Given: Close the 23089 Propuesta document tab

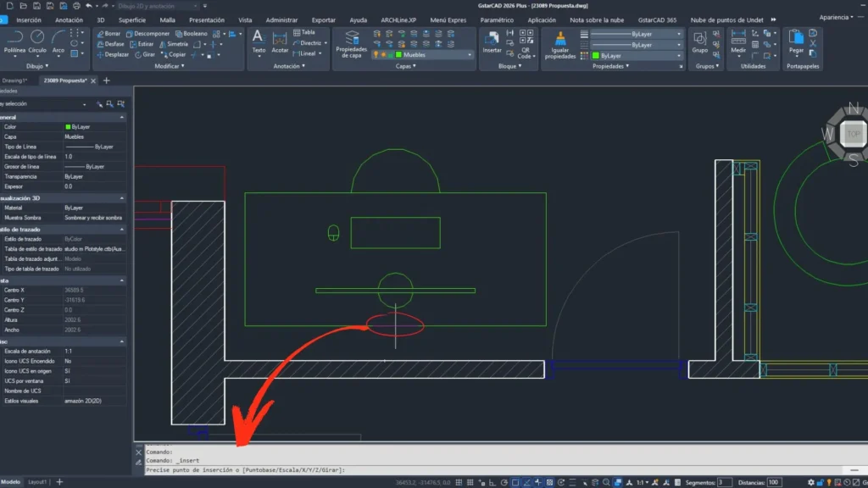Looking at the screenshot, I should tap(93, 80).
